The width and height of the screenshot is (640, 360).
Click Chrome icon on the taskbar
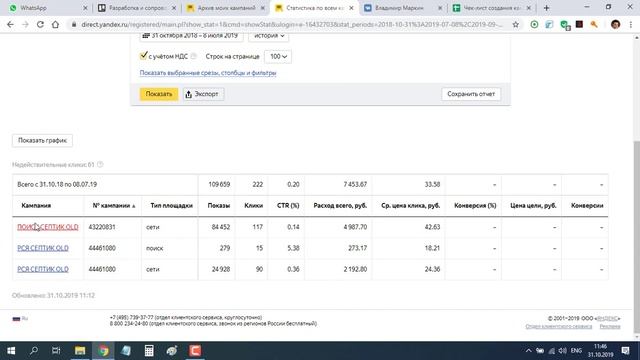click(x=103, y=351)
